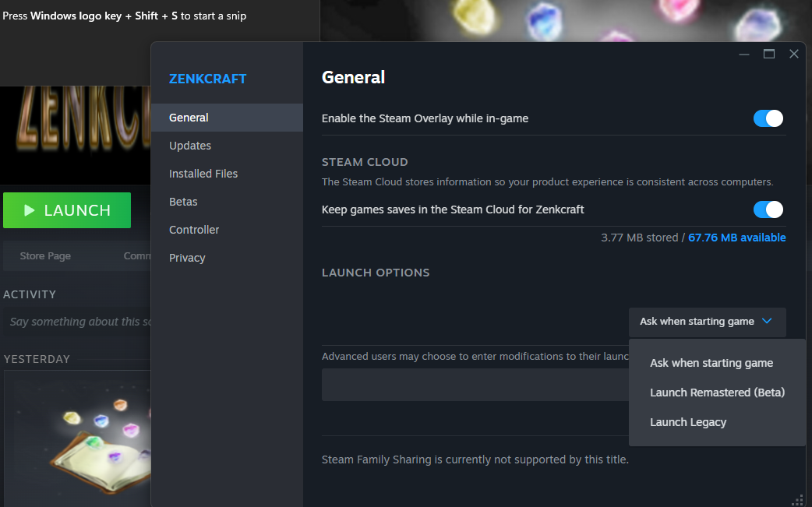Click the STEAM CLOUD section heading
Image resolution: width=812 pixels, height=507 pixels.
click(x=365, y=162)
